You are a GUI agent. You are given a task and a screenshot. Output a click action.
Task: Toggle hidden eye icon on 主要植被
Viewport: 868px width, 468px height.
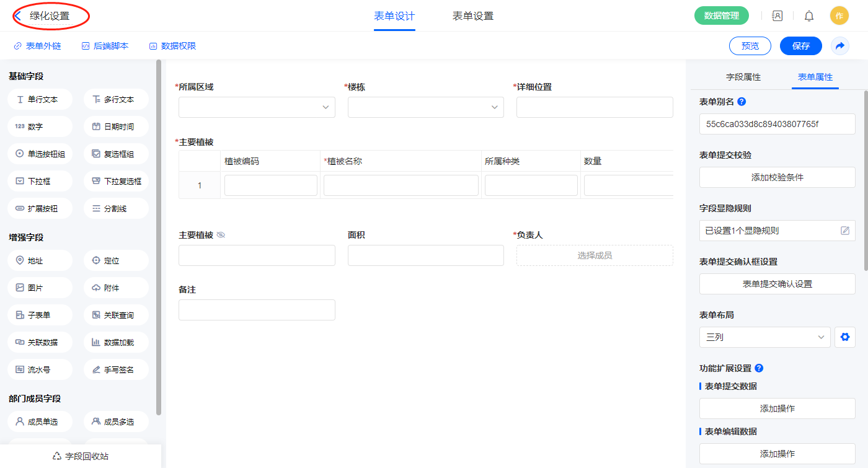(221, 236)
